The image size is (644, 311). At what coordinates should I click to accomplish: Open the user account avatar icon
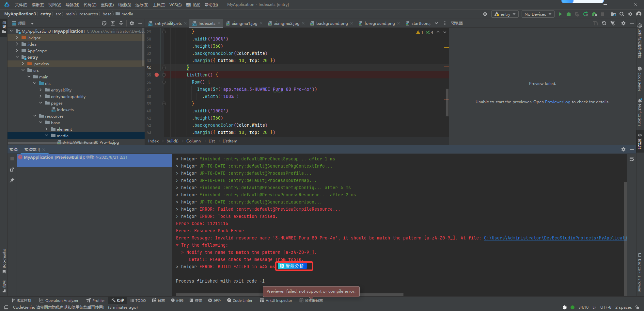click(639, 14)
